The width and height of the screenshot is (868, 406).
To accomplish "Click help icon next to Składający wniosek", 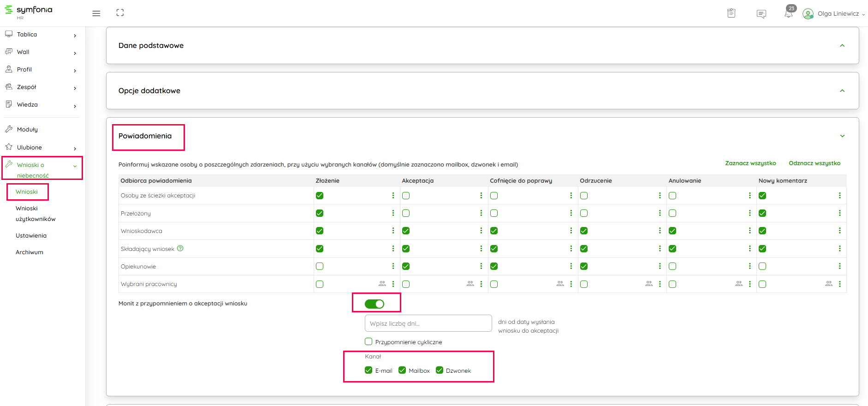I will click(x=180, y=248).
